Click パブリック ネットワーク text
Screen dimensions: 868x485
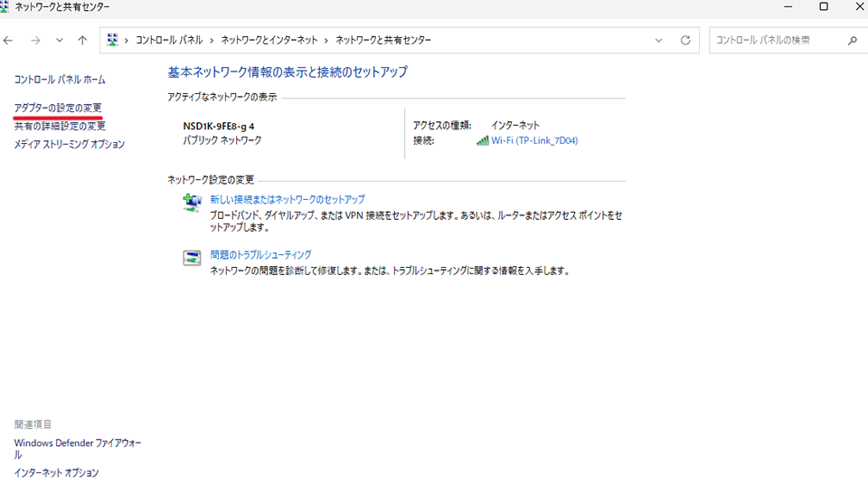tap(222, 141)
